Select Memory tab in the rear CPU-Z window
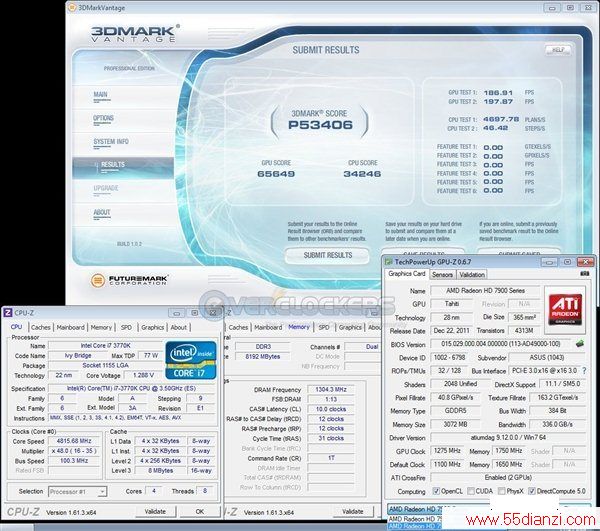This screenshot has width=600, height=531. click(x=298, y=327)
